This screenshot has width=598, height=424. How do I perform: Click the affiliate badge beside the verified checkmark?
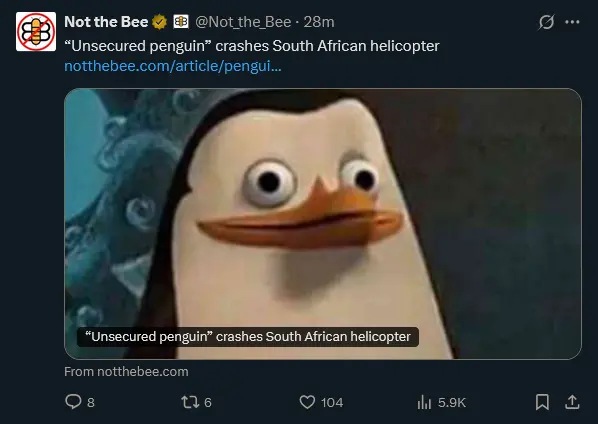[181, 22]
